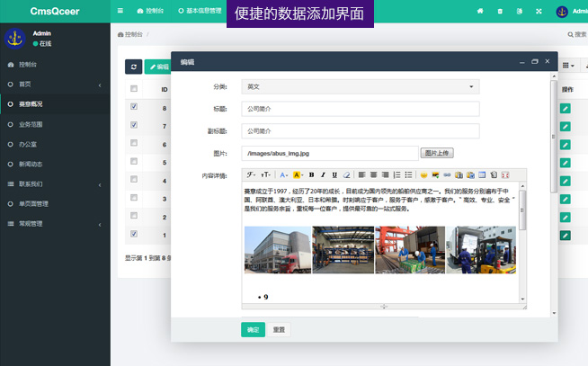Open the font family dropdown in the editor
This screenshot has height=366, width=588.
pos(251,174)
